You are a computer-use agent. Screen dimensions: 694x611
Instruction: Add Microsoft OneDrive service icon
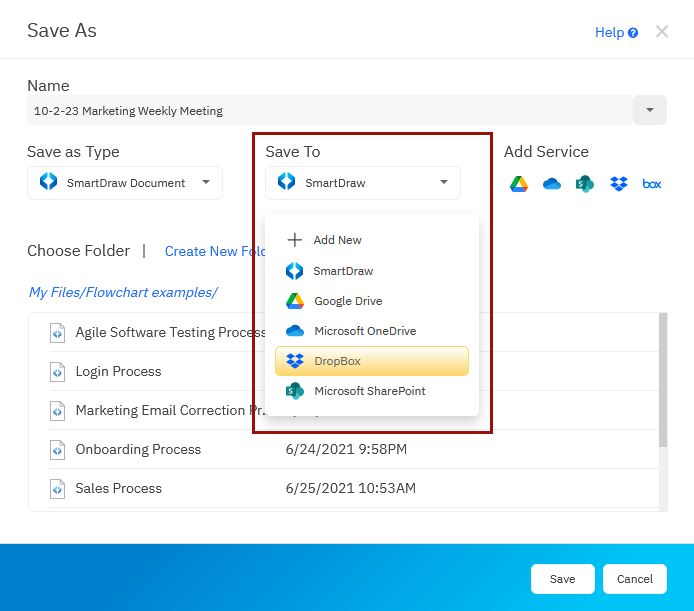click(x=552, y=184)
